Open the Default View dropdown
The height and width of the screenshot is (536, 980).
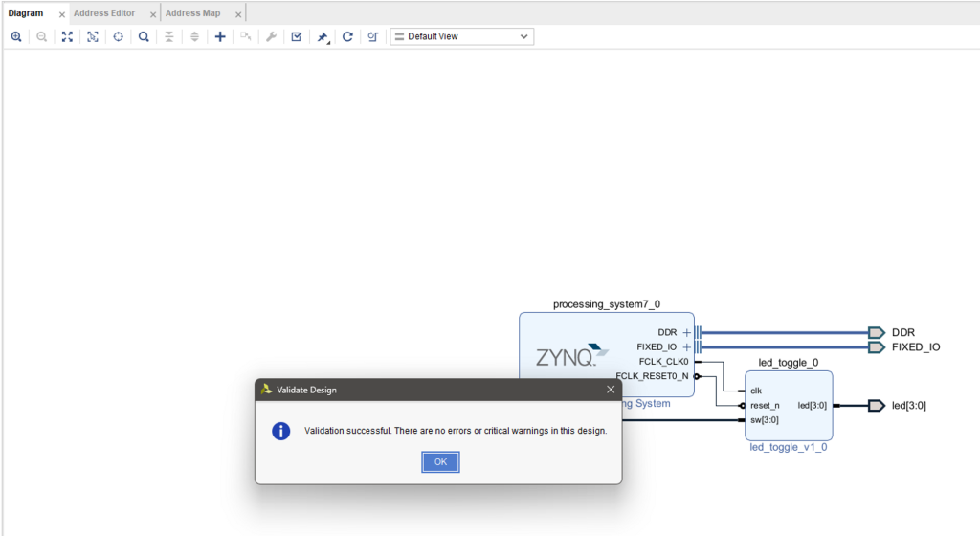point(462,37)
